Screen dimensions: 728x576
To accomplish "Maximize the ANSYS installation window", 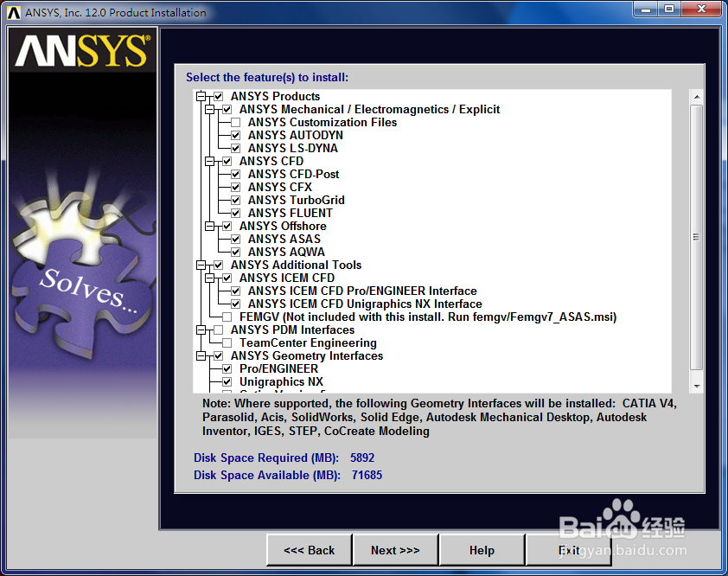I will click(x=669, y=10).
